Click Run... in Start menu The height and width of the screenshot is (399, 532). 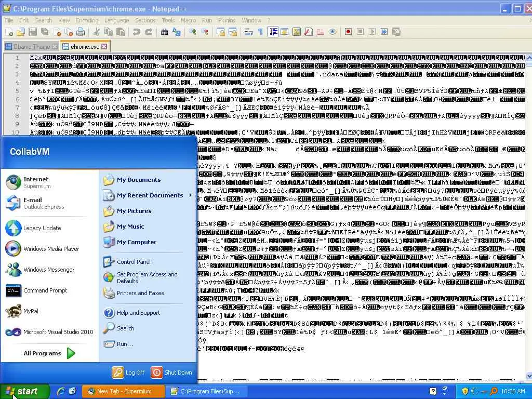[x=148, y=344]
